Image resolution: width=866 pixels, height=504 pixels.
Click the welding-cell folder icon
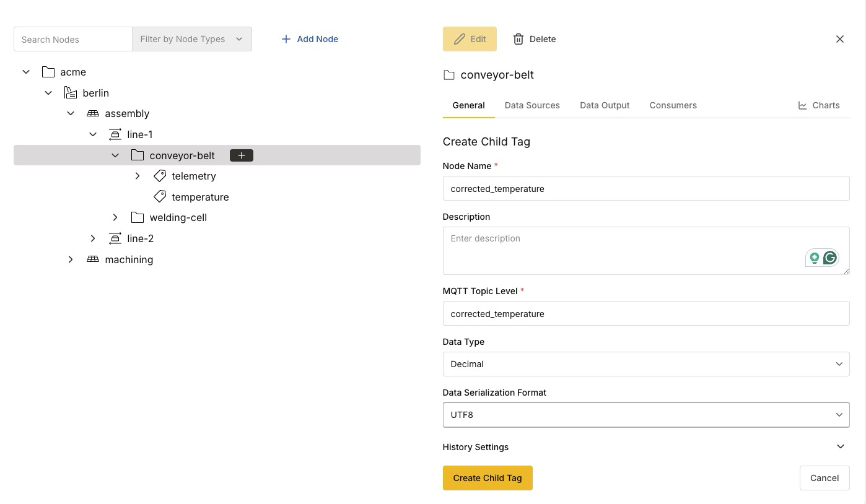[x=138, y=217]
